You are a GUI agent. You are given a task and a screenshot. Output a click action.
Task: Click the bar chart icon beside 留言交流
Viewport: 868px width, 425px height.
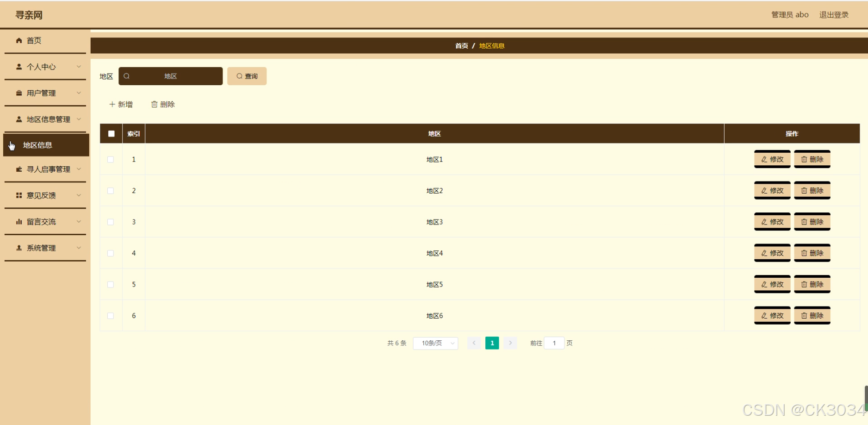click(19, 222)
